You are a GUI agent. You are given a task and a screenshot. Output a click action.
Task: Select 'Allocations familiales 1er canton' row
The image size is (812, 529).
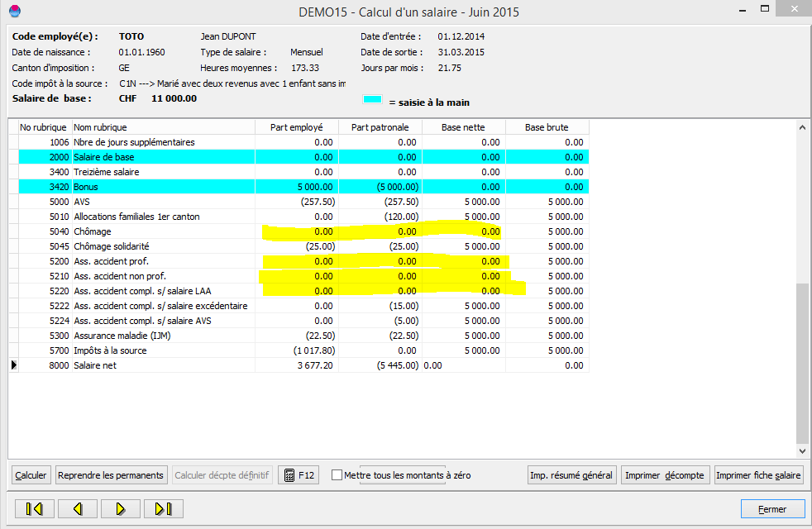tap(303, 217)
